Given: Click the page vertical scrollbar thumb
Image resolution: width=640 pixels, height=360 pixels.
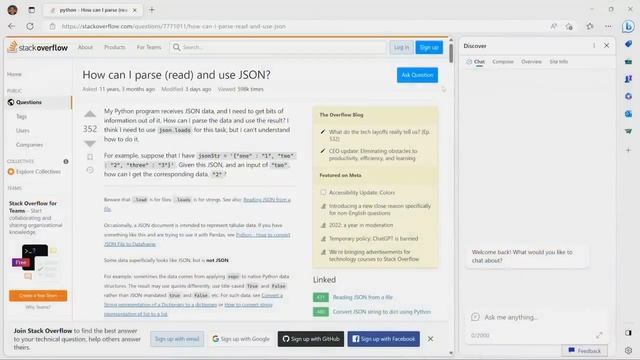Looking at the screenshot, I should click(451, 53).
